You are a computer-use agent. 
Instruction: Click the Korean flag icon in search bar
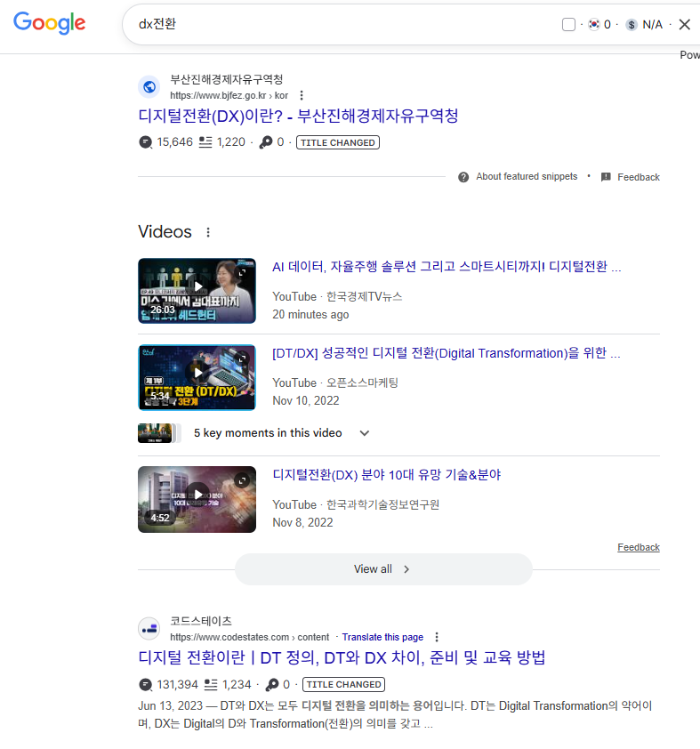pyautogui.click(x=594, y=25)
